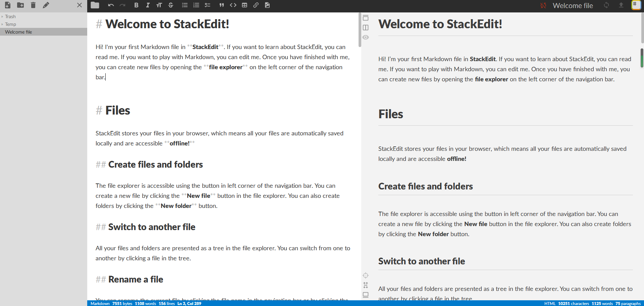The height and width of the screenshot is (306, 644).
Task: Click '7551 bytes' in the status bar
Action: coord(122,304)
